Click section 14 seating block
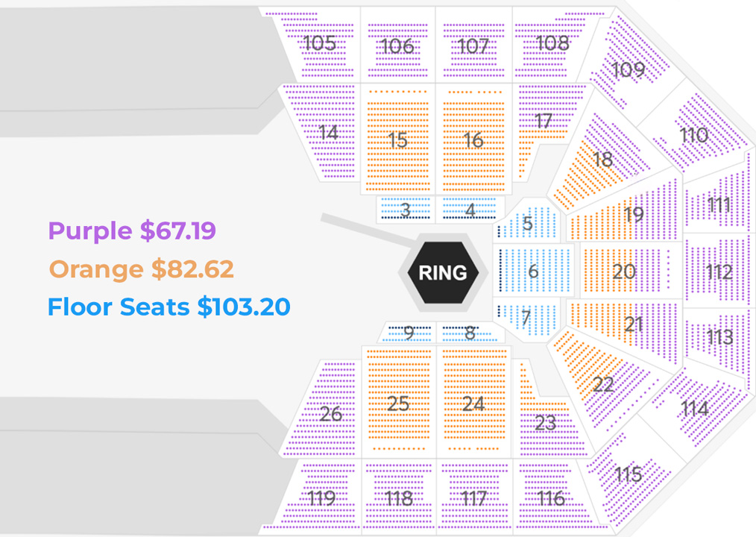 (328, 134)
